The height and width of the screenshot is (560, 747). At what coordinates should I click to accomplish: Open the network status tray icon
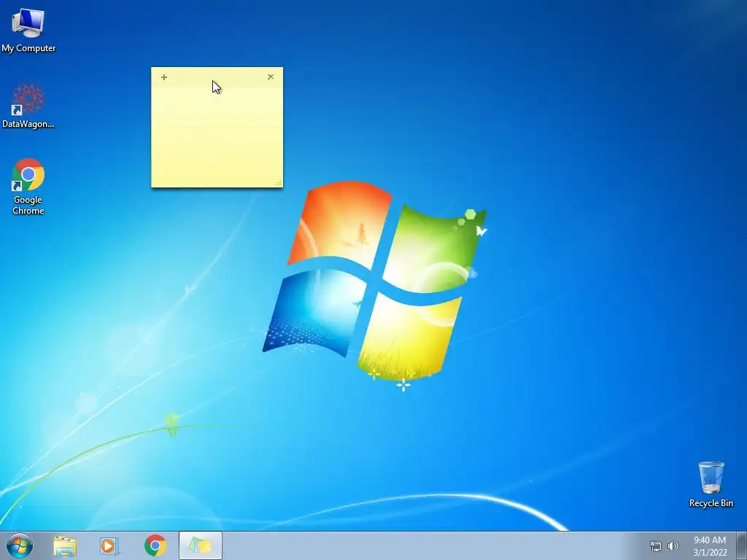[656, 546]
